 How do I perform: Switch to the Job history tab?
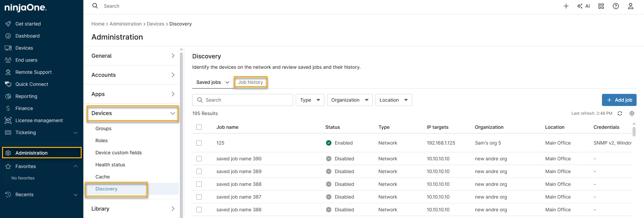[250, 82]
